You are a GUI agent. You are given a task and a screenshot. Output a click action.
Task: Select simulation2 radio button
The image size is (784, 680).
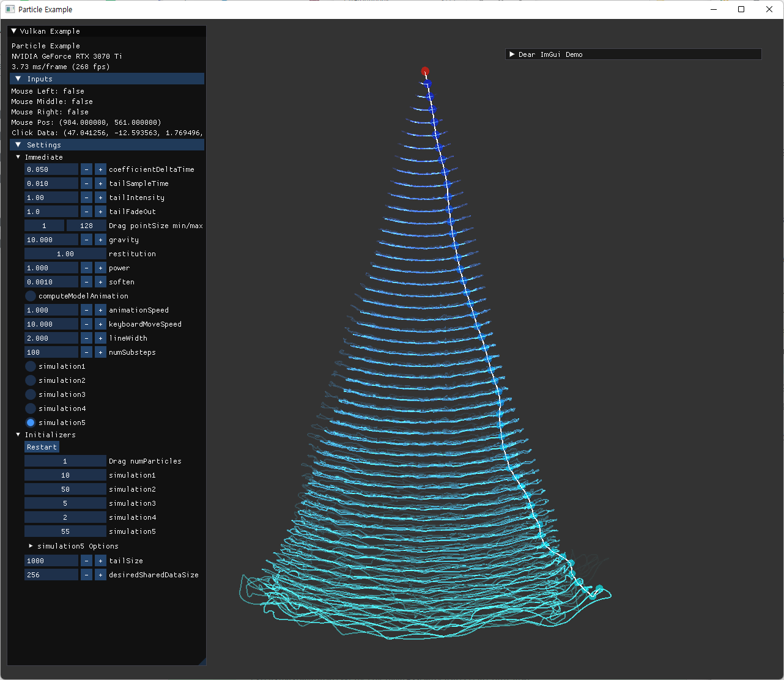point(31,380)
